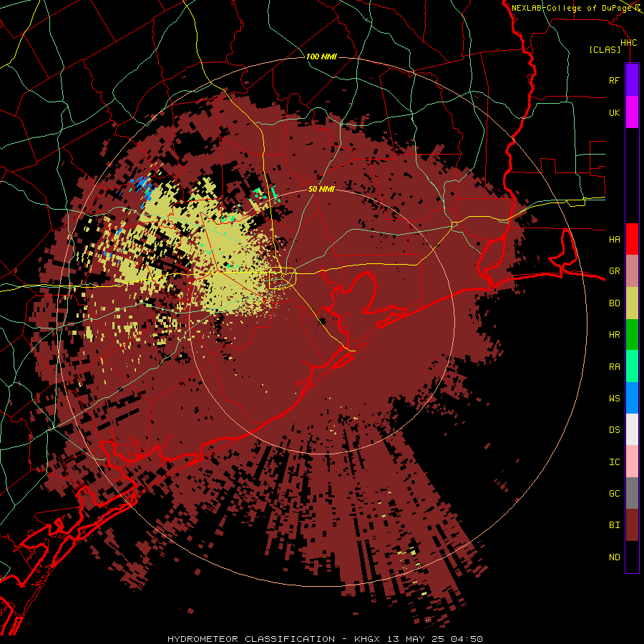Click the UK legend label
Viewport: 644px width, 644px height.
(x=614, y=112)
